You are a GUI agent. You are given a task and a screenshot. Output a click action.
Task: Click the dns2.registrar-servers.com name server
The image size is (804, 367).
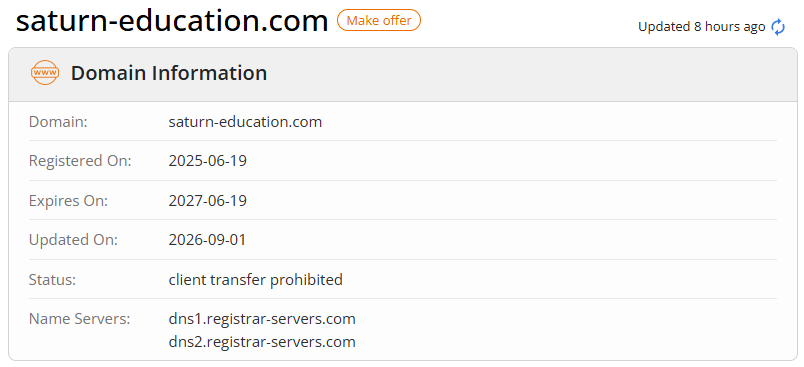click(x=262, y=342)
